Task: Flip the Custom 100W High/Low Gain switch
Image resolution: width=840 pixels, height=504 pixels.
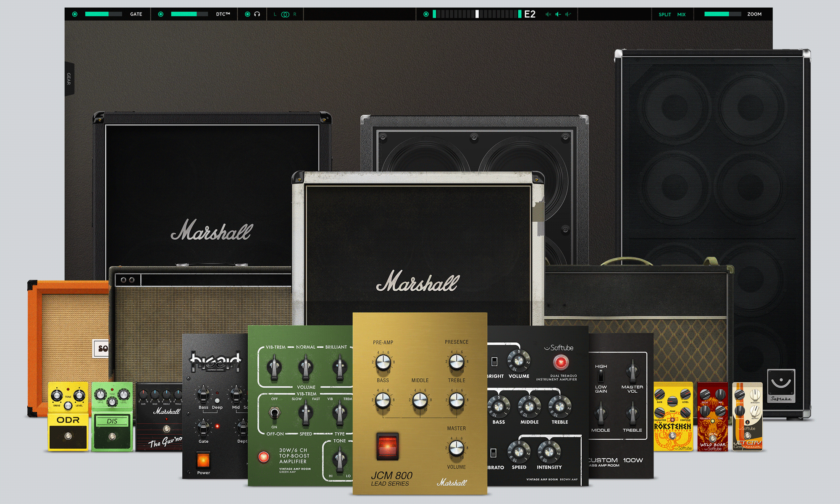Action: tap(601, 375)
